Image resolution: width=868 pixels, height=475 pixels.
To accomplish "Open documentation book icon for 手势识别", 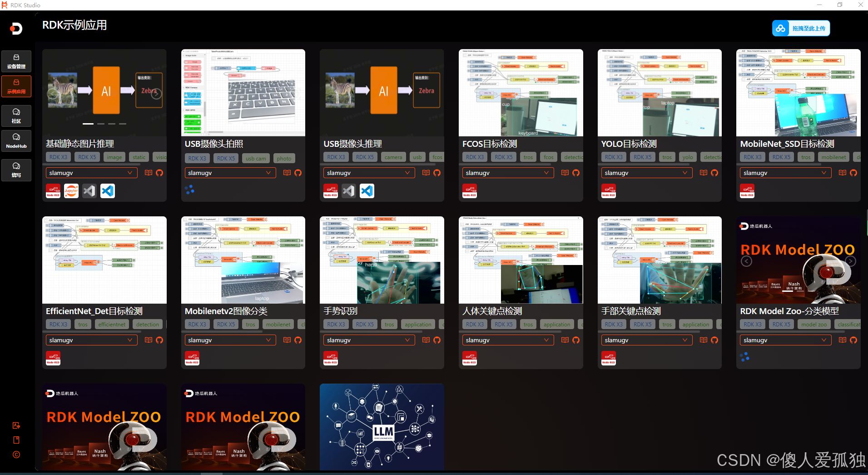I will pos(426,340).
